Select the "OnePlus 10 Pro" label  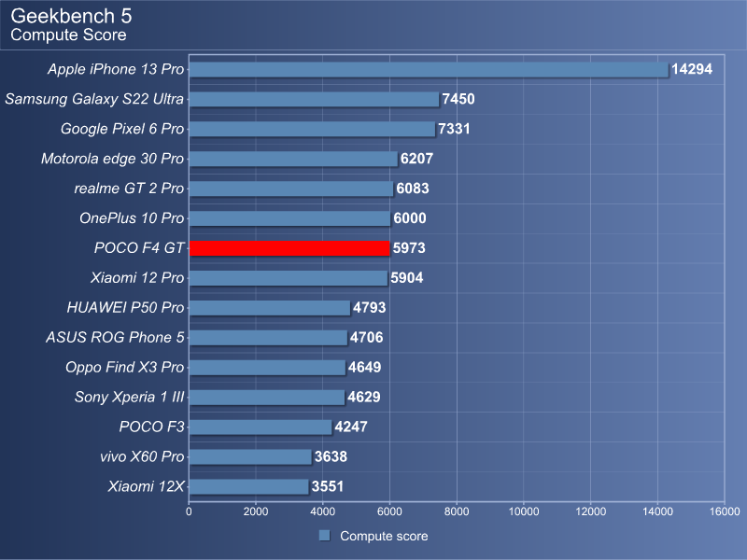click(132, 218)
